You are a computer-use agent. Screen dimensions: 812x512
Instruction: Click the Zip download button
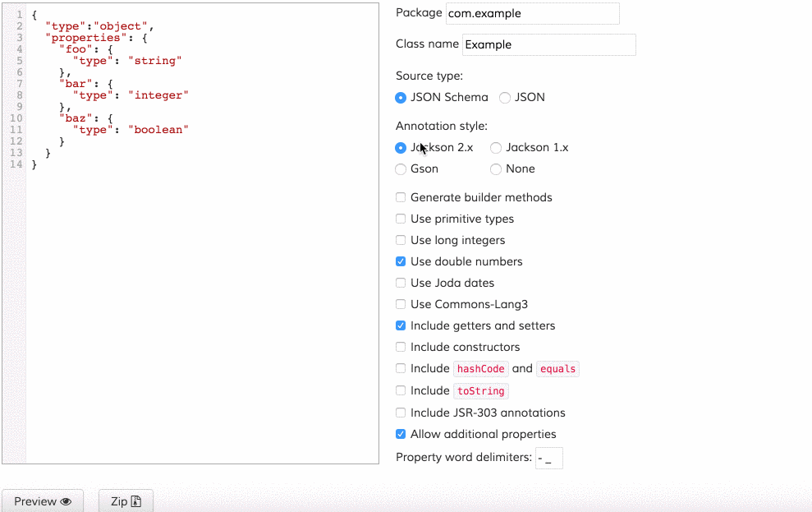126,501
